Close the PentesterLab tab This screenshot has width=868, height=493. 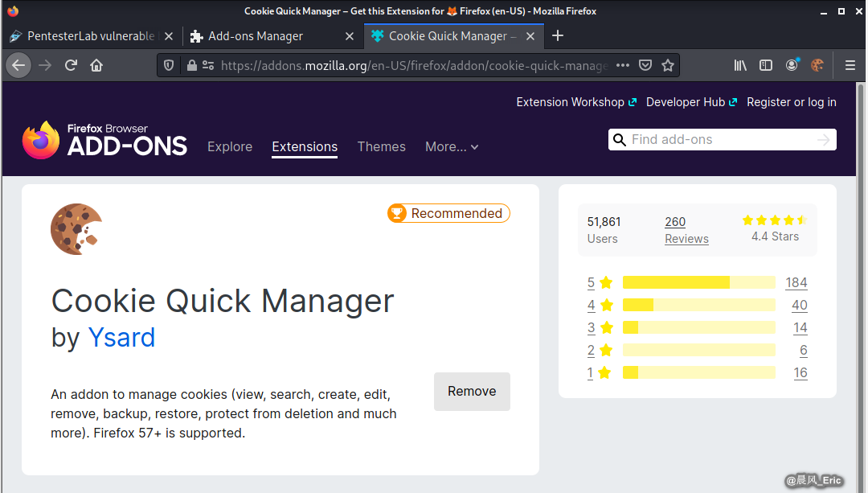tap(169, 36)
